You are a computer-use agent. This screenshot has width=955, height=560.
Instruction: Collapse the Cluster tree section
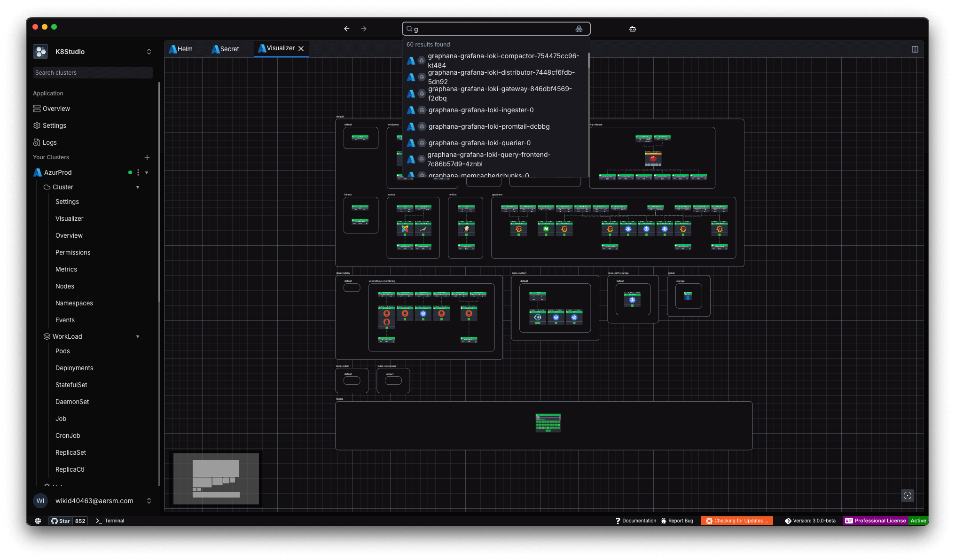138,187
